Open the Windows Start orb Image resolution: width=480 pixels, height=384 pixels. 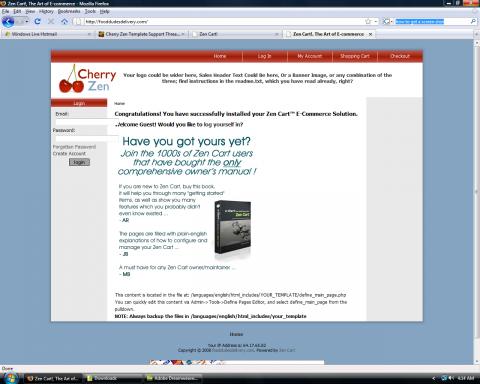pos(10,378)
